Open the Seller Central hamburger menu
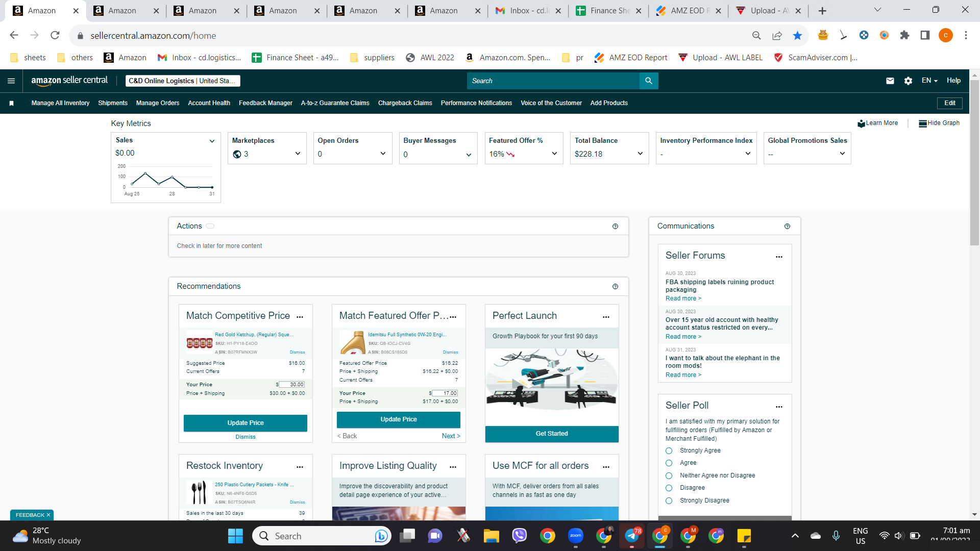Screen dimensions: 980x551 click(x=11, y=81)
